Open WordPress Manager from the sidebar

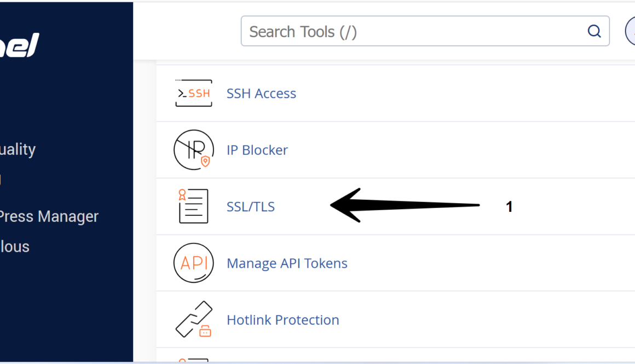click(x=49, y=216)
